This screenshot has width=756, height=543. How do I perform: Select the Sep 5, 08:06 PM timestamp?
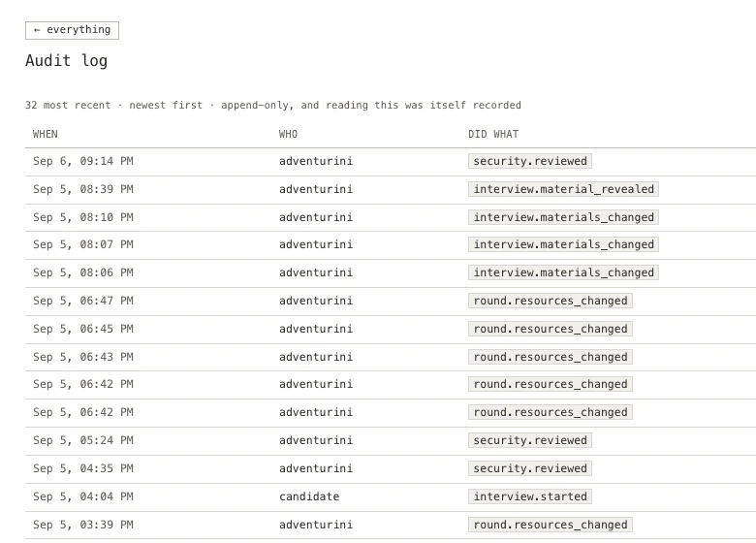[x=83, y=272]
